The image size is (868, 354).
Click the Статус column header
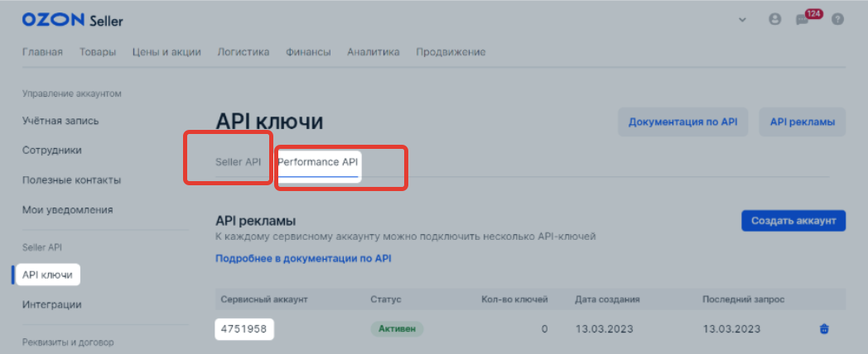click(386, 299)
